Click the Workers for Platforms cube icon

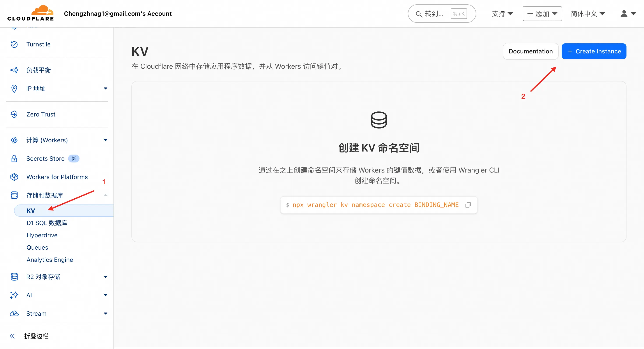pos(14,177)
